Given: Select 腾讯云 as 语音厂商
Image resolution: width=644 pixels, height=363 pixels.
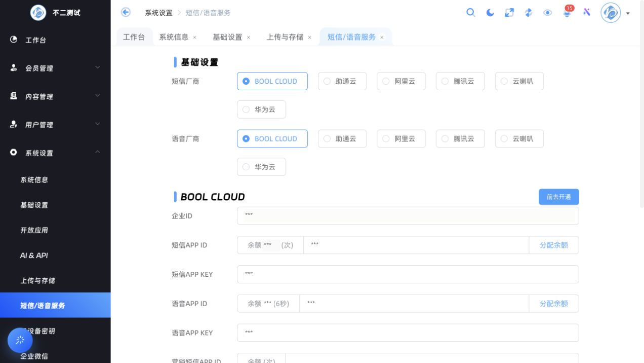Looking at the screenshot, I should pos(460,139).
